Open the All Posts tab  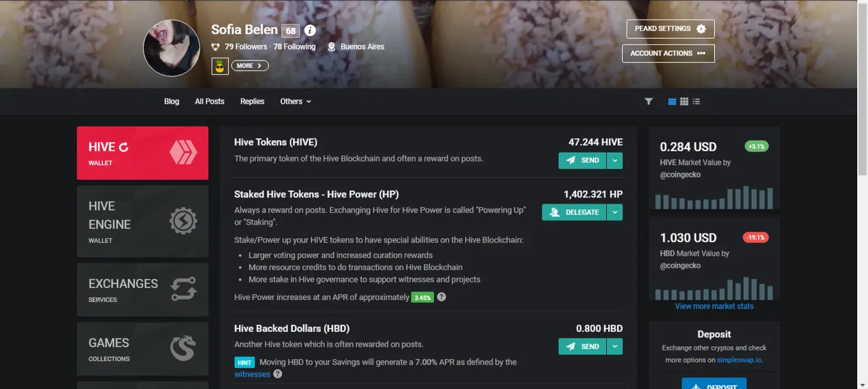point(210,101)
